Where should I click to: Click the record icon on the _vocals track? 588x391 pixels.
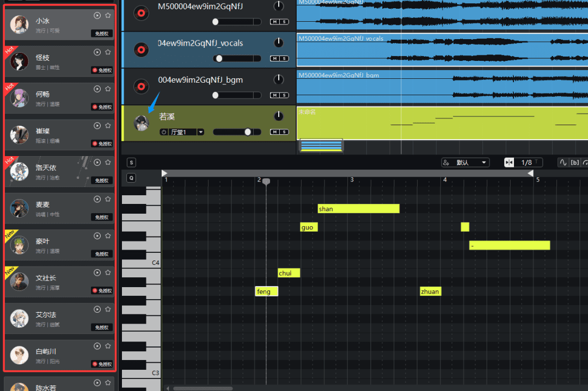pyautogui.click(x=142, y=50)
